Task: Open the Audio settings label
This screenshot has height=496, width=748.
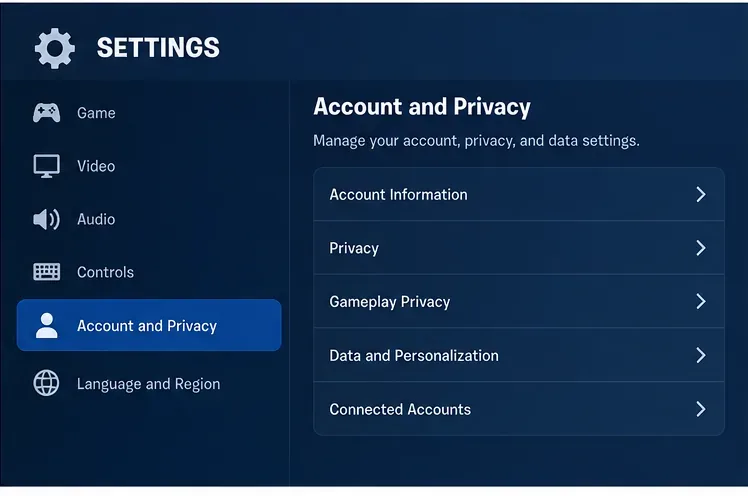Action: (x=96, y=219)
